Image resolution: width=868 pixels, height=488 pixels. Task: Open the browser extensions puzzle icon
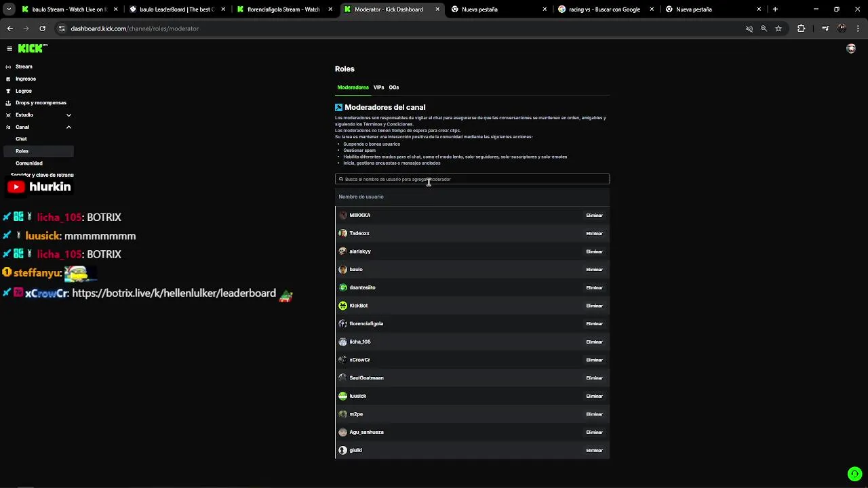coord(802,28)
